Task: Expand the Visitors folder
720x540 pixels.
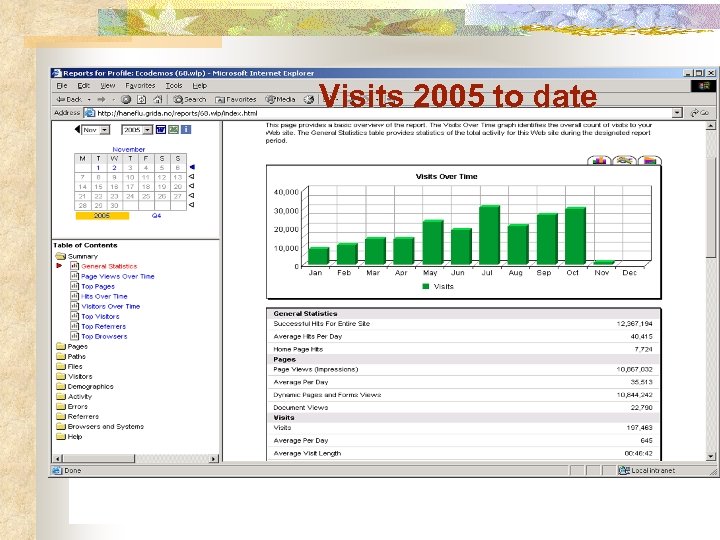Action: (61, 377)
